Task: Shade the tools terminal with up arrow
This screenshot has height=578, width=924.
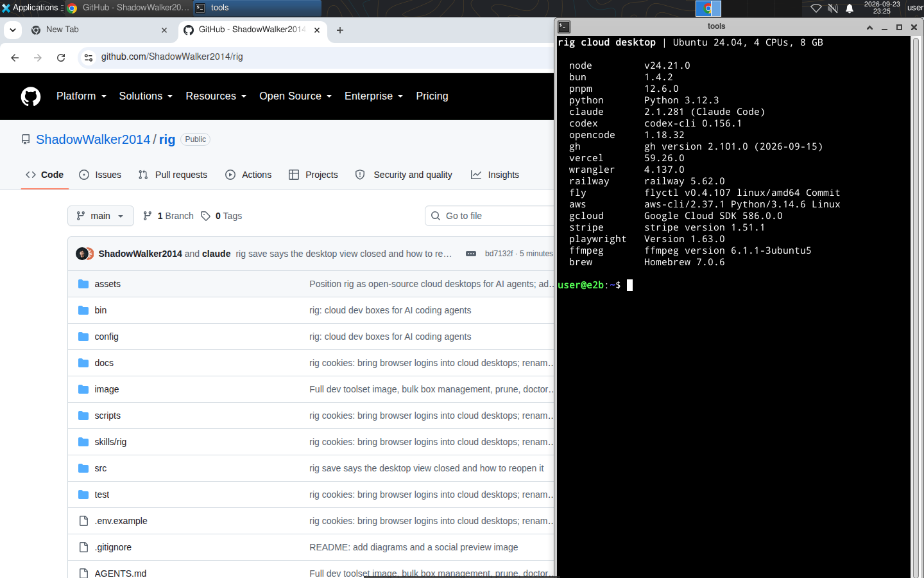Action: [x=869, y=27]
